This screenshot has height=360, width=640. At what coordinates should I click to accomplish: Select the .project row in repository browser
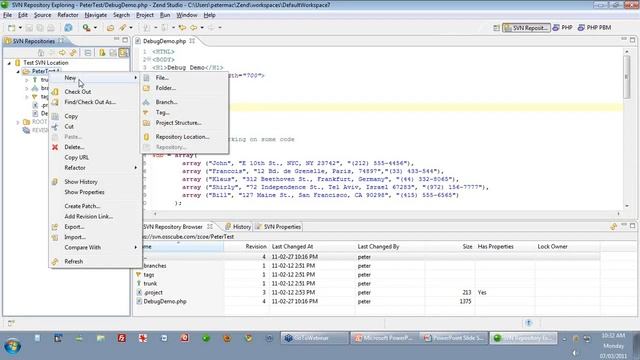pyautogui.click(x=367, y=293)
